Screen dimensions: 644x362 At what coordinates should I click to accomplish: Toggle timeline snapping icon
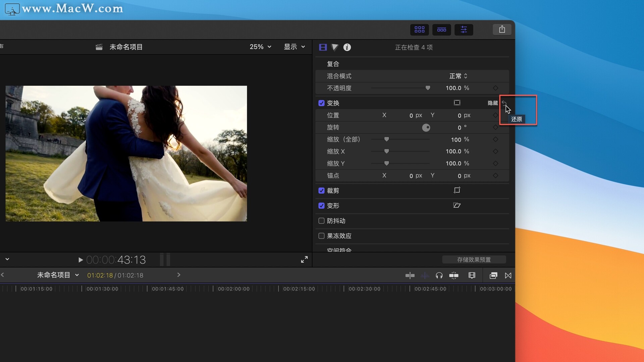[x=454, y=276]
